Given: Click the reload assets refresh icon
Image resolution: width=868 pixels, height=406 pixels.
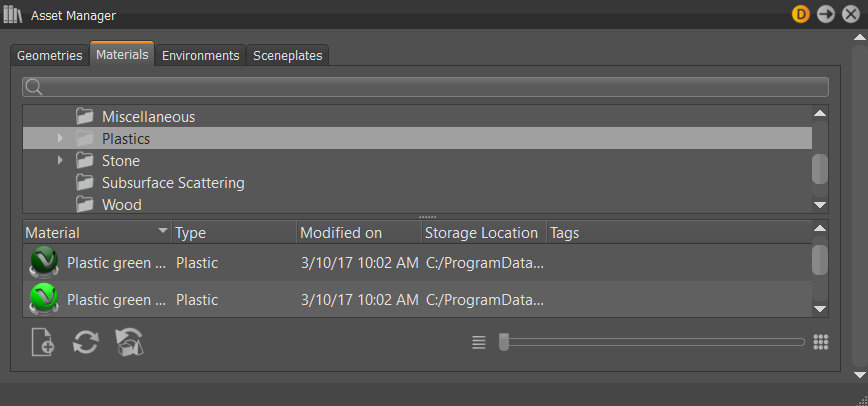Looking at the screenshot, I should click(x=85, y=342).
